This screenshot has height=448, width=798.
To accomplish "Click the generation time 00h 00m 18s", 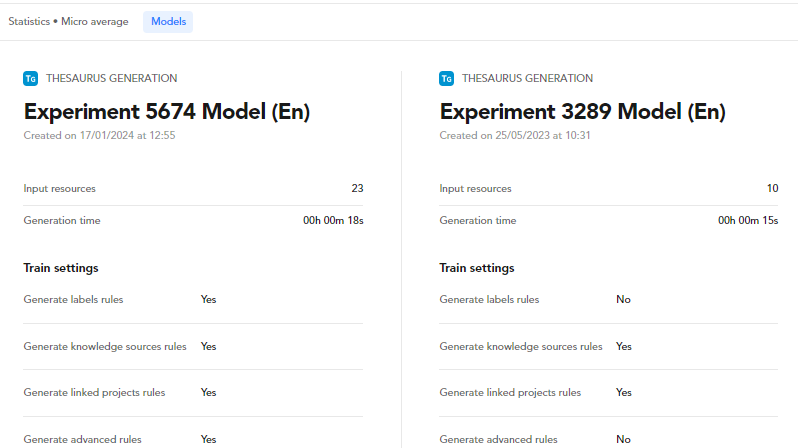I will click(x=333, y=220).
